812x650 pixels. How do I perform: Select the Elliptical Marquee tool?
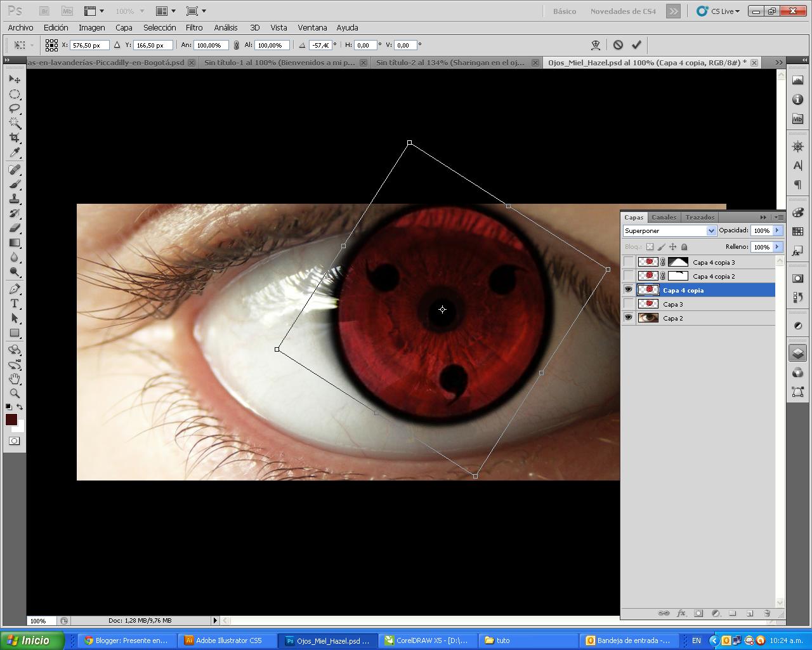pos(15,94)
